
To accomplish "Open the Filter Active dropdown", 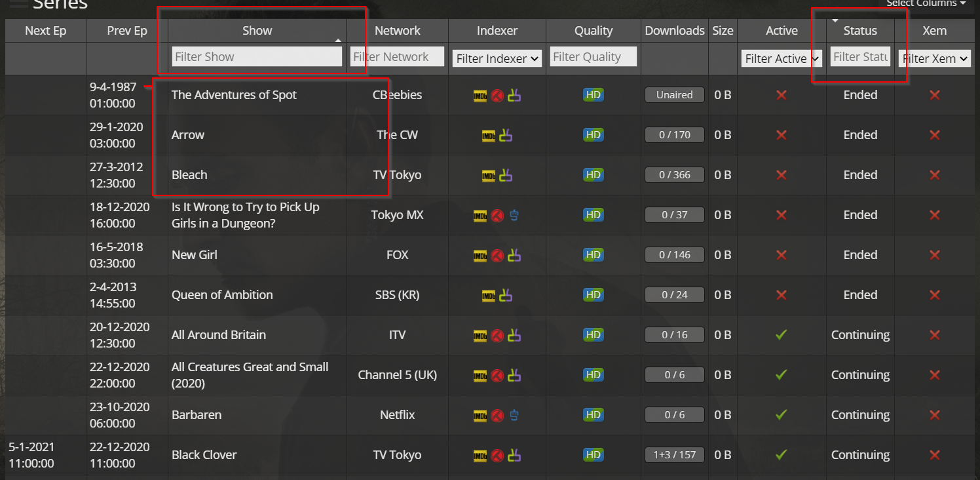I will coord(781,58).
